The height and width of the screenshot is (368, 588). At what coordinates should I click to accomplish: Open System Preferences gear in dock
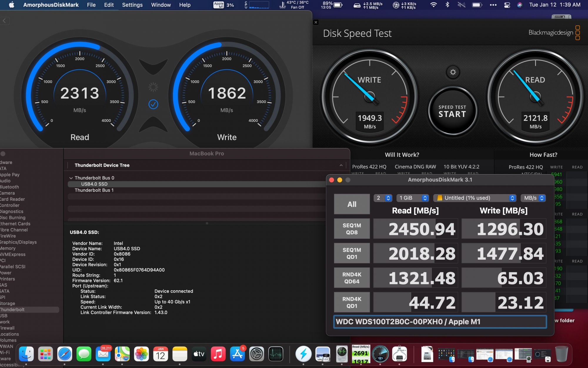click(x=257, y=354)
